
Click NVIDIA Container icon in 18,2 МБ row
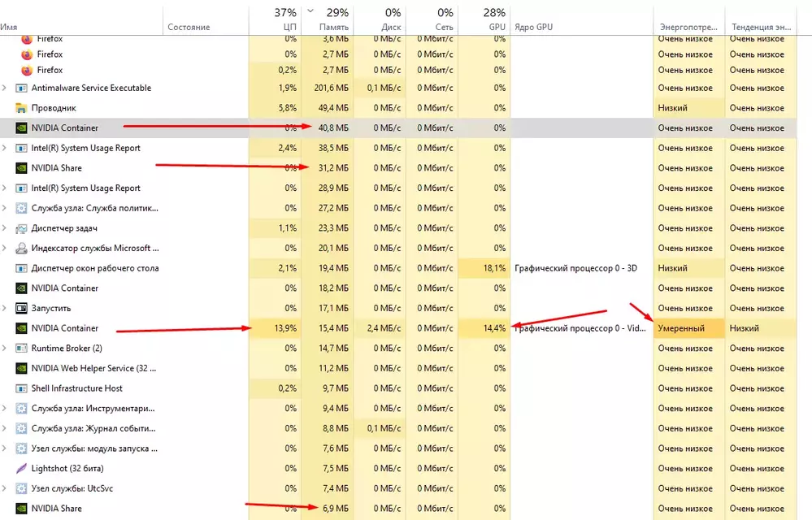coord(21,288)
